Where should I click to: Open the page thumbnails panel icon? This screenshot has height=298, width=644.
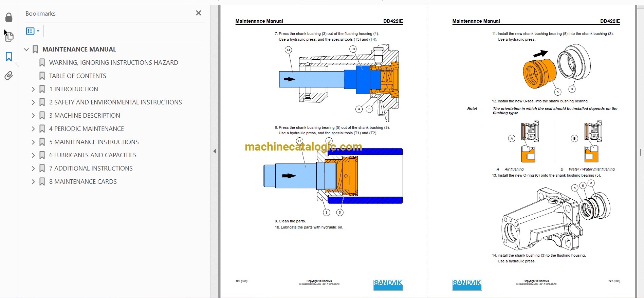pyautogui.click(x=9, y=36)
